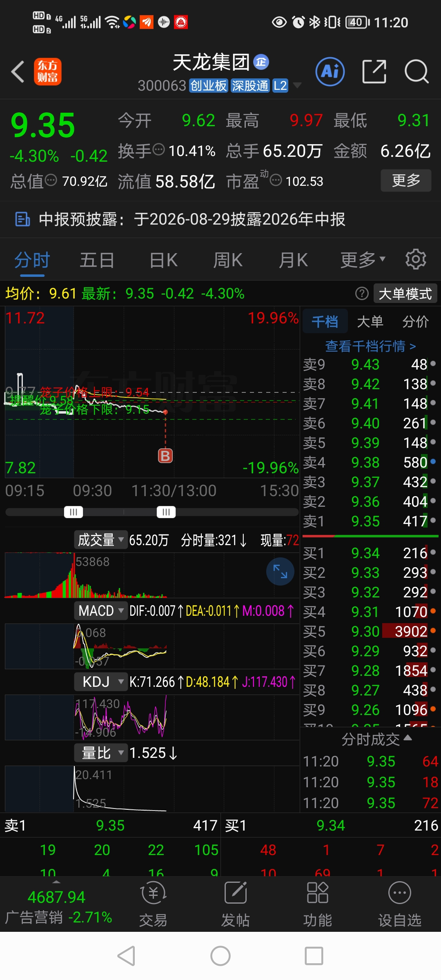Tap the B marker on chart
This screenshot has width=441, height=980.
165,456
